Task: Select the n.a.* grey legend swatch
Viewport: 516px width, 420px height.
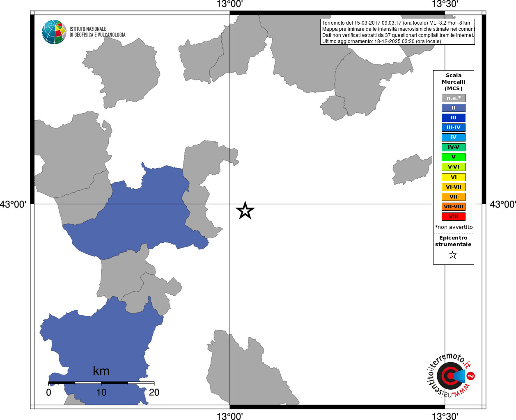Action: [x=453, y=98]
